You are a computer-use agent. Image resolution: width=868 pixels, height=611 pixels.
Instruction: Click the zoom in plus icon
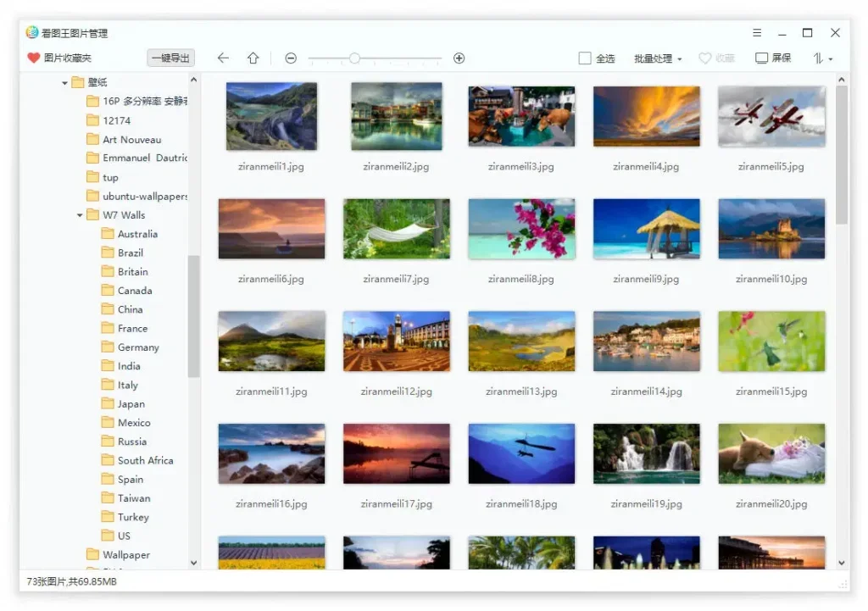click(x=459, y=58)
